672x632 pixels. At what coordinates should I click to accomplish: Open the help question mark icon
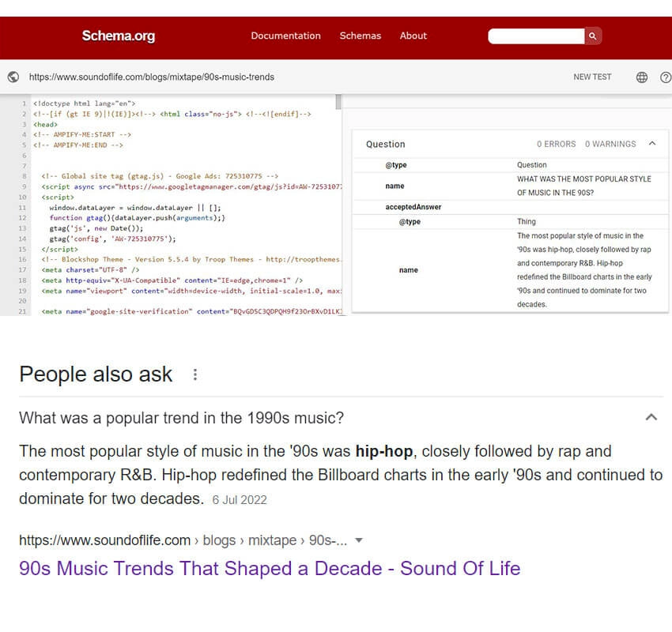tap(666, 77)
